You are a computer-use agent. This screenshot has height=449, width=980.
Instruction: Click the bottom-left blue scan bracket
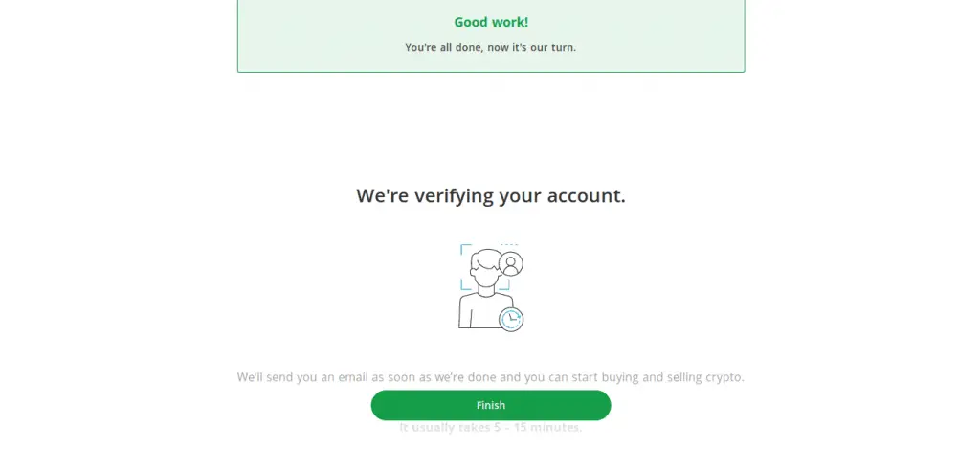(x=466, y=285)
